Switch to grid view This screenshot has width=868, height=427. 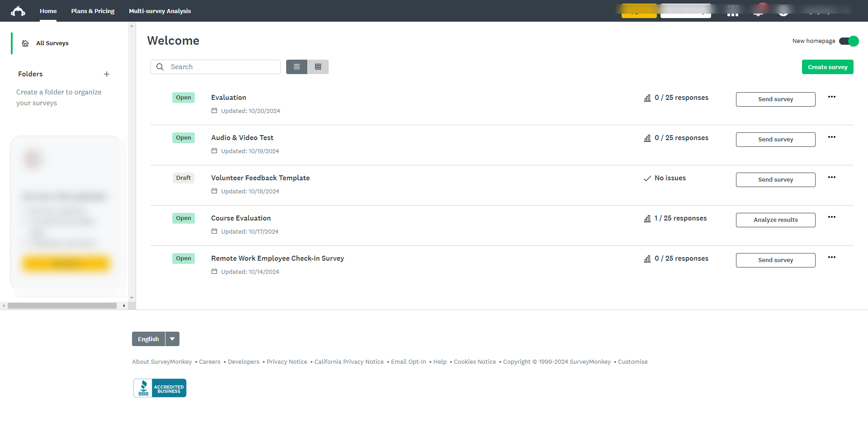click(318, 67)
